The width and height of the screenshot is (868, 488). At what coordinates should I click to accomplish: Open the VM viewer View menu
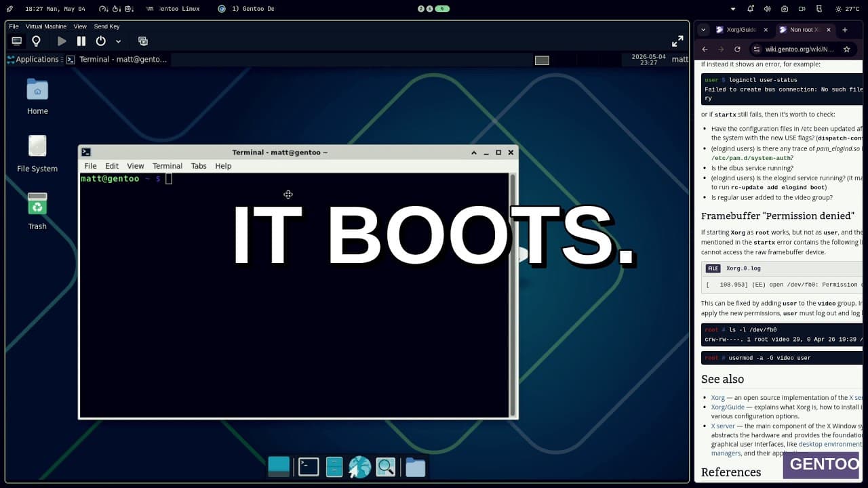click(x=80, y=26)
